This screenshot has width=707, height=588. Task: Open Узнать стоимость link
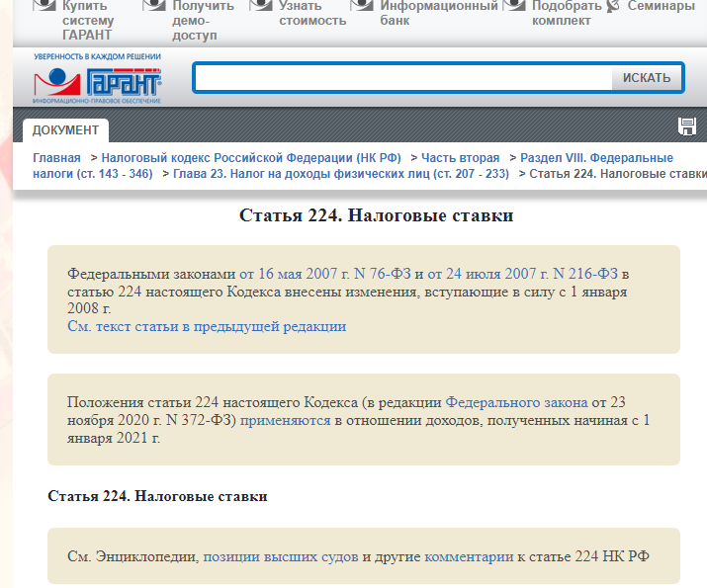click(312, 13)
